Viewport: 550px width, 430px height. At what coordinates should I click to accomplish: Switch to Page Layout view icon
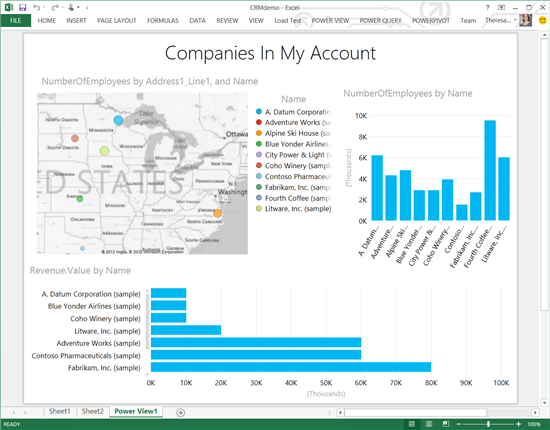[429, 424]
